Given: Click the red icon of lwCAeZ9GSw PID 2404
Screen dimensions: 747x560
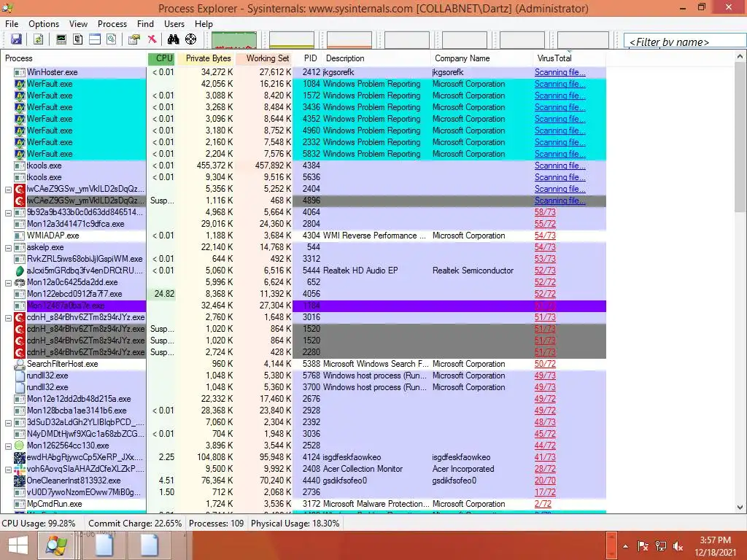Looking at the screenshot, I should tap(20, 189).
